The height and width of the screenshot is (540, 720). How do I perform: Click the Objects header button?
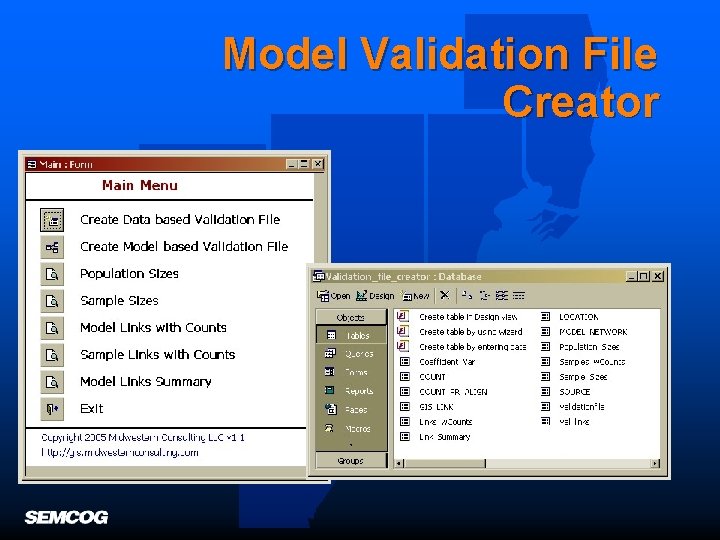351,317
